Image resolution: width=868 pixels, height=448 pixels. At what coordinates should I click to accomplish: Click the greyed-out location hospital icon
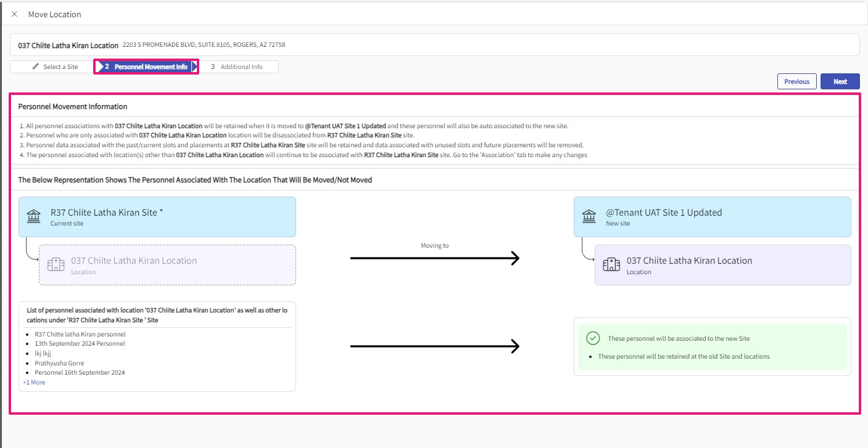pyautogui.click(x=56, y=265)
